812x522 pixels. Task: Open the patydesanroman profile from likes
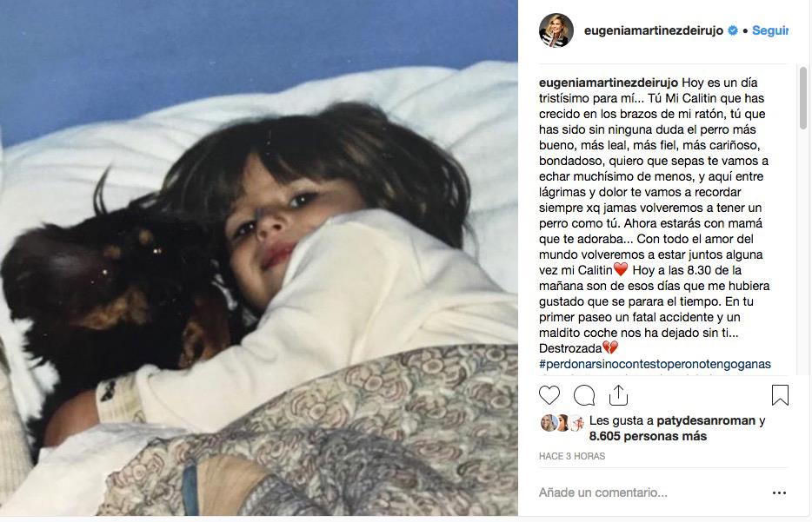(706, 420)
